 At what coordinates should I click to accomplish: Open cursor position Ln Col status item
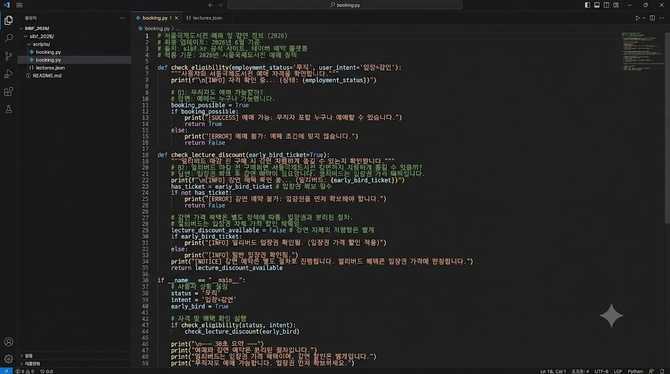point(553,371)
